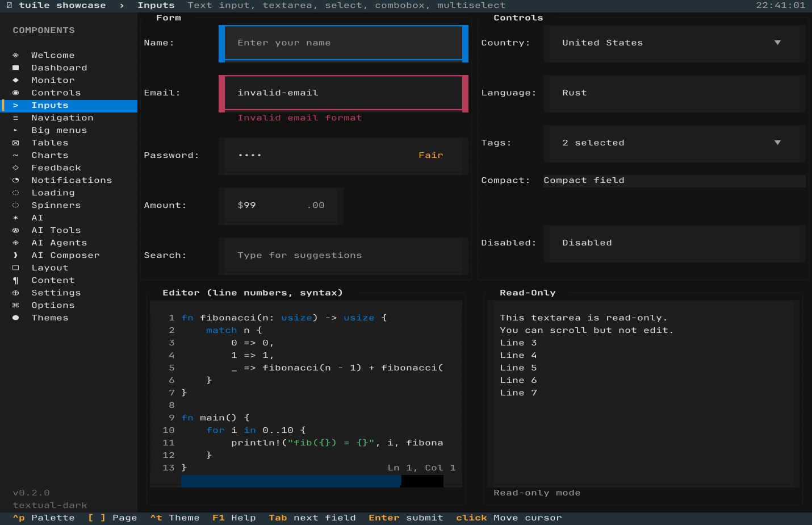The image size is (812, 525).
Task: Select Feedback in the components list
Action: (x=69, y=168)
